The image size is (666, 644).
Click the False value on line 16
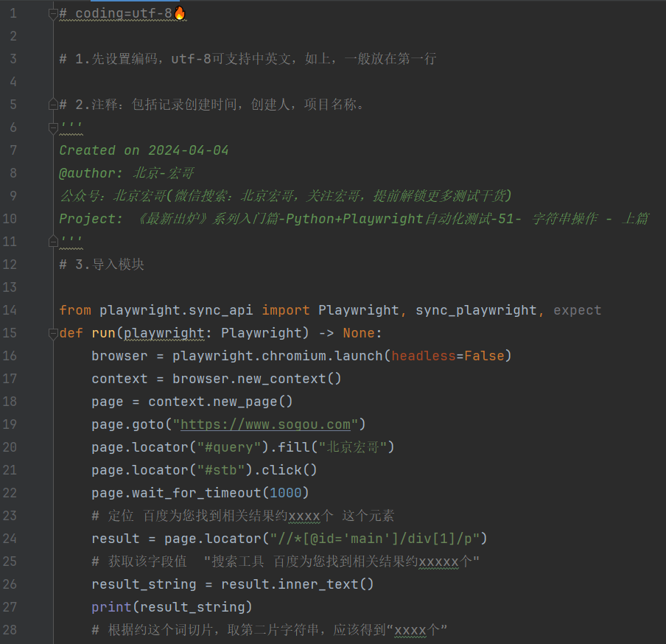pyautogui.click(x=483, y=356)
